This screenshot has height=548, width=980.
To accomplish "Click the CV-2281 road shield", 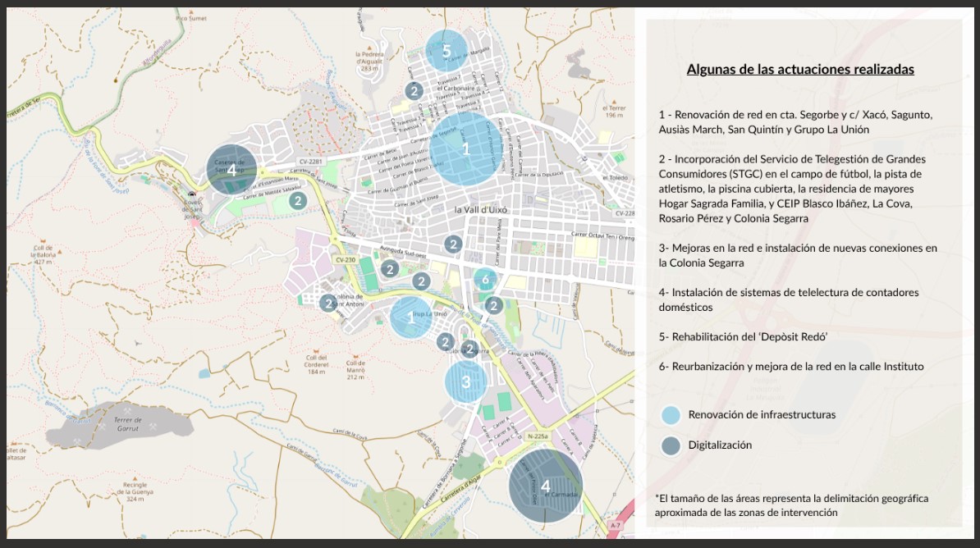I will pos(310,162).
